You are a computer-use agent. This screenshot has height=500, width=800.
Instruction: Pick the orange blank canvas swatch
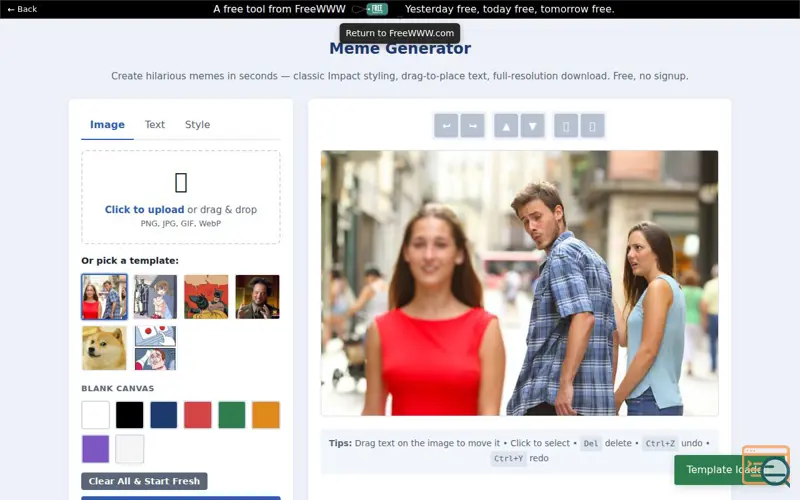point(266,415)
